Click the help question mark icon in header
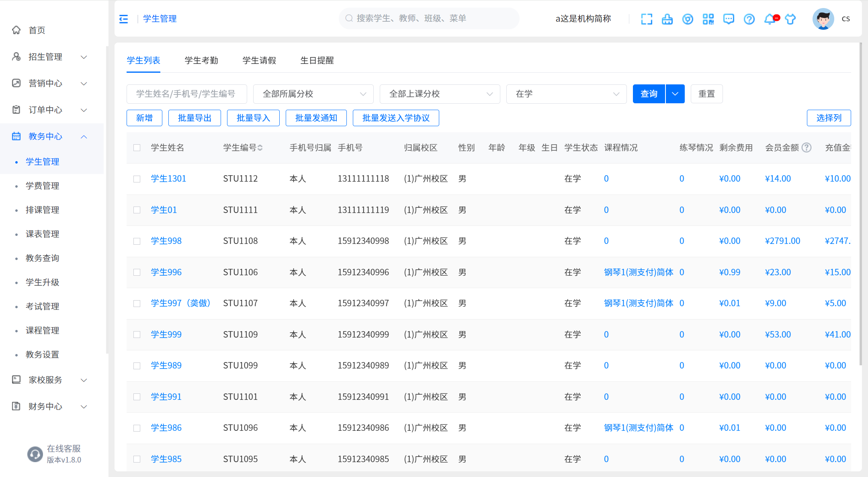868x477 pixels. tap(749, 19)
